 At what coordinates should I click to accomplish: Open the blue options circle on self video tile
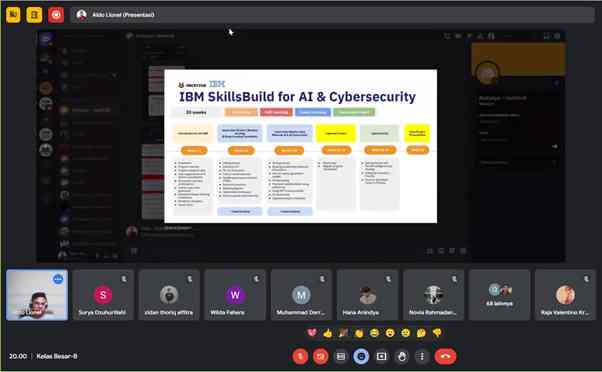tap(58, 279)
